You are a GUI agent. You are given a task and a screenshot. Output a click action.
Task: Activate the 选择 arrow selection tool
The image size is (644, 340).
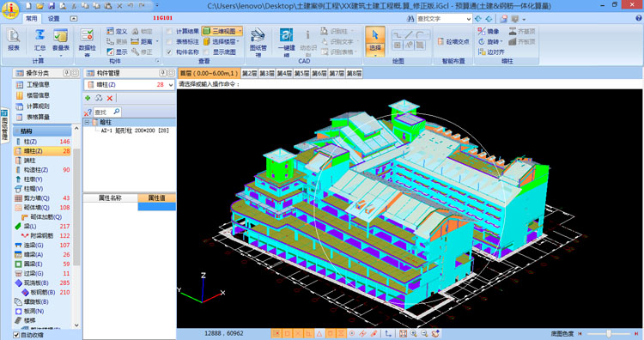(375, 40)
